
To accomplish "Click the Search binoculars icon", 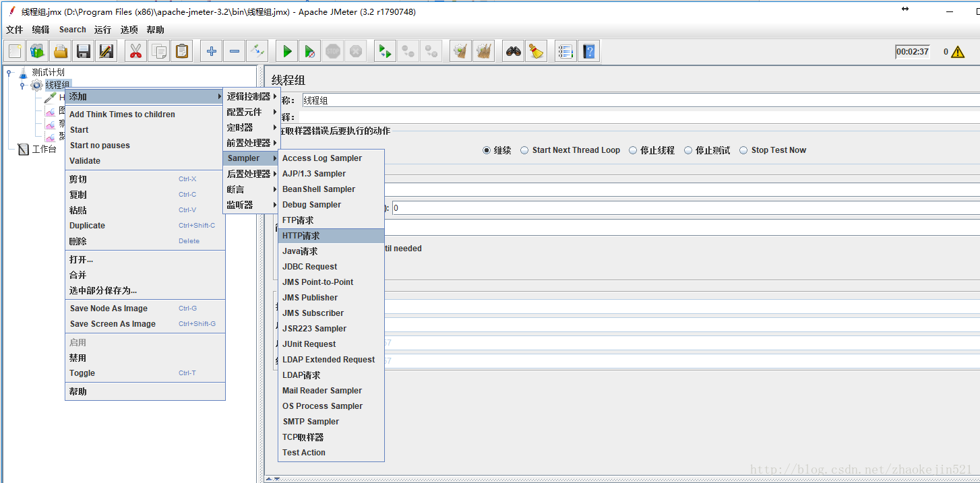I will pyautogui.click(x=514, y=51).
